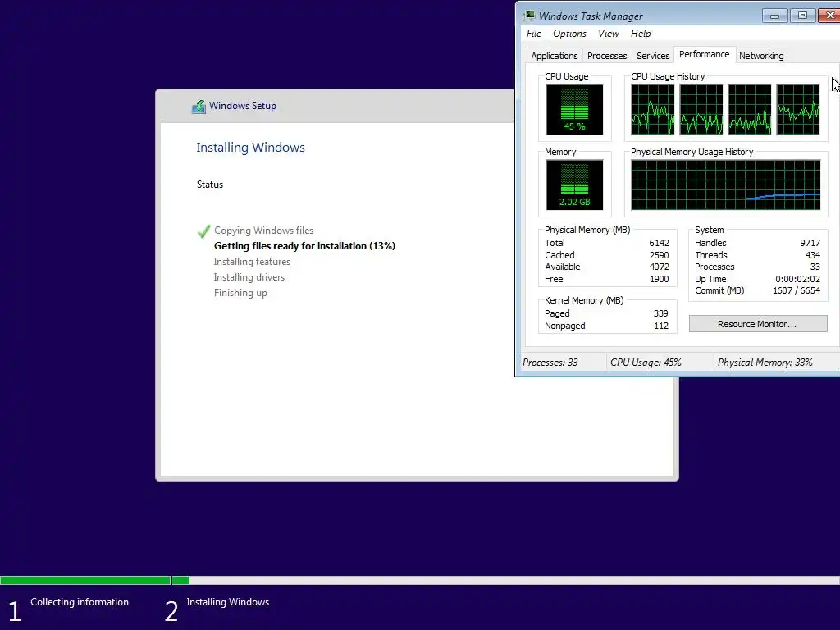Image resolution: width=840 pixels, height=630 pixels.
Task: Click the Free memory value 1900
Action: tap(659, 279)
